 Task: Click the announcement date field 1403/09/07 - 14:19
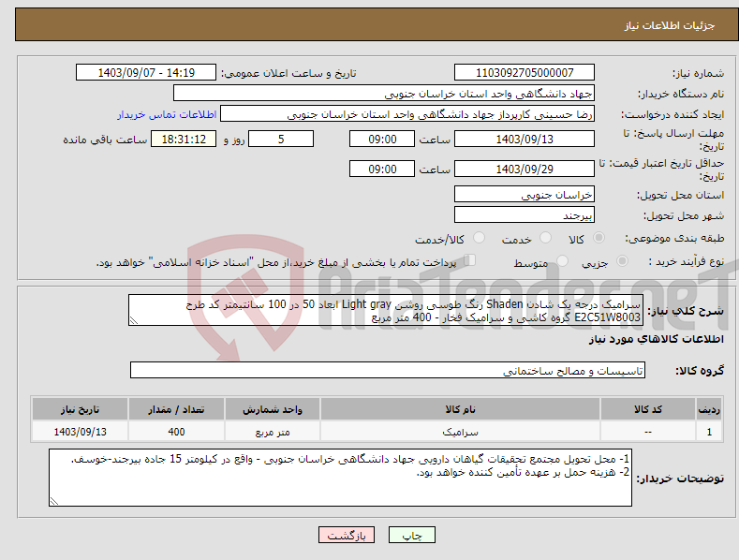coord(145,73)
